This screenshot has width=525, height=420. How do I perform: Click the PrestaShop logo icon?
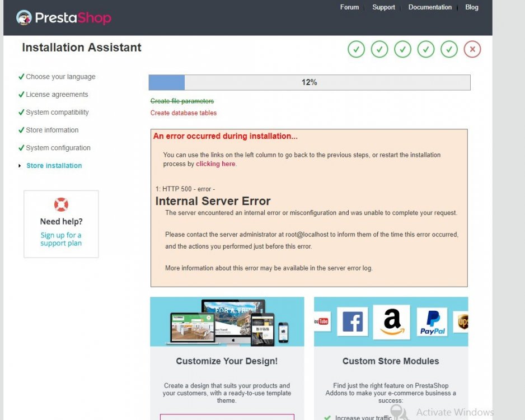click(x=24, y=17)
